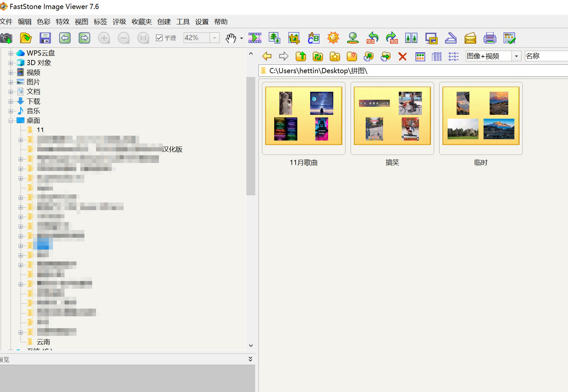Navigate forward with the gray right arrow
The width and height of the screenshot is (568, 392).
tap(284, 56)
